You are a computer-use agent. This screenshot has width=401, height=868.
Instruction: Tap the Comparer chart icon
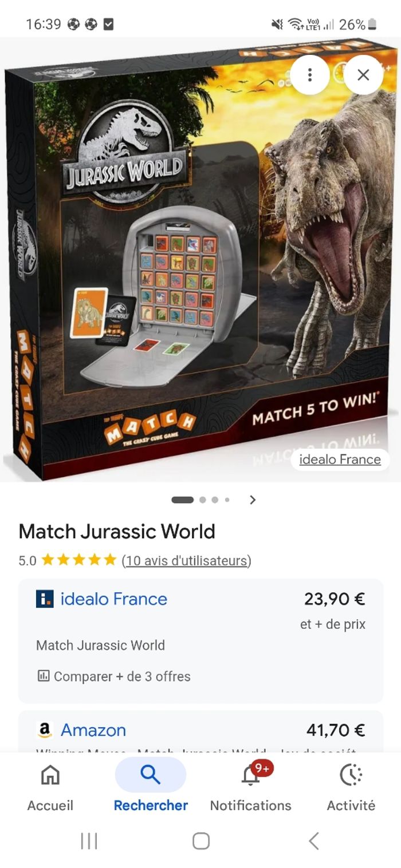pyautogui.click(x=43, y=676)
